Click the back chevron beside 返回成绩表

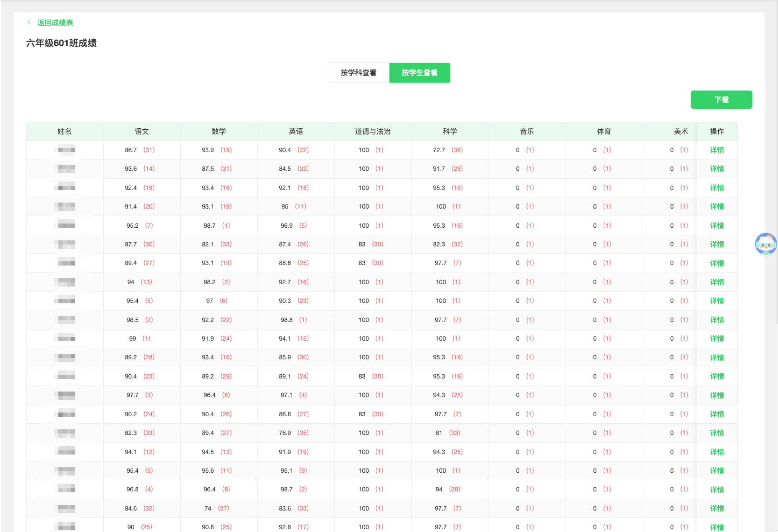[x=29, y=22]
